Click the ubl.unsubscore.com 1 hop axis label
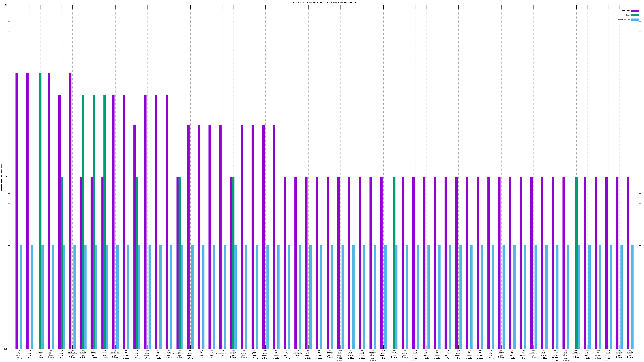 click(x=180, y=354)
